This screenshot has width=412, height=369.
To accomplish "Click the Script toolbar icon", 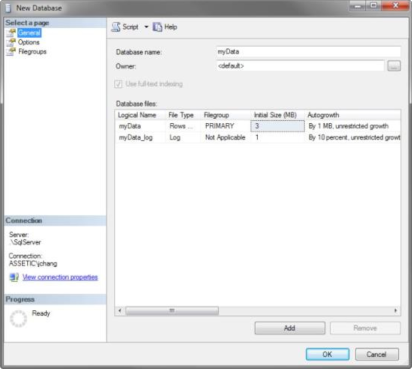I will tap(116, 27).
